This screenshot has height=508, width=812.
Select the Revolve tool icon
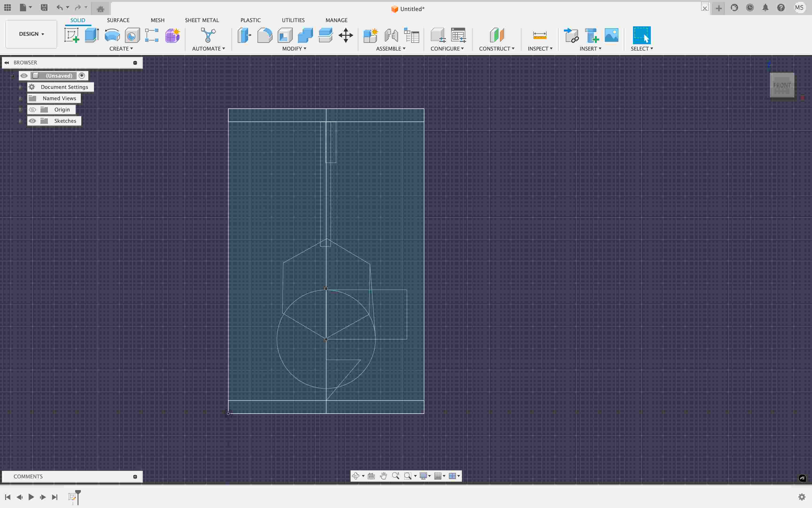point(112,35)
